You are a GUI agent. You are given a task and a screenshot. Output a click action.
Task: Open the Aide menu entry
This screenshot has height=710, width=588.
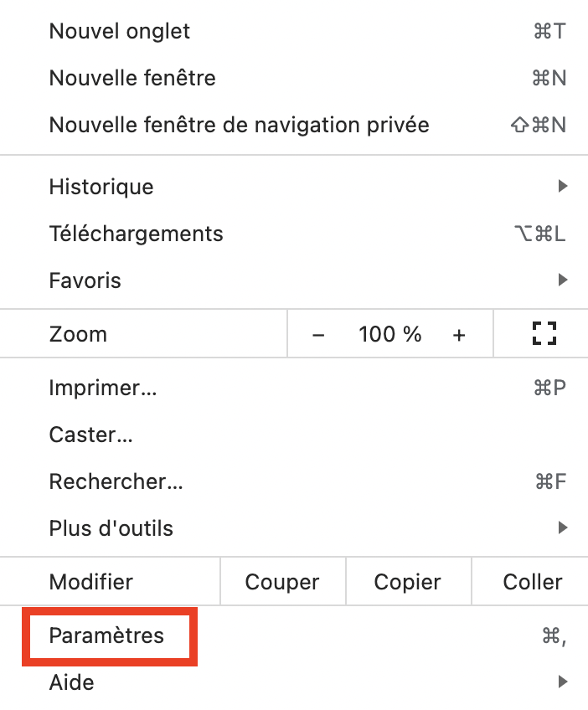[294, 682]
